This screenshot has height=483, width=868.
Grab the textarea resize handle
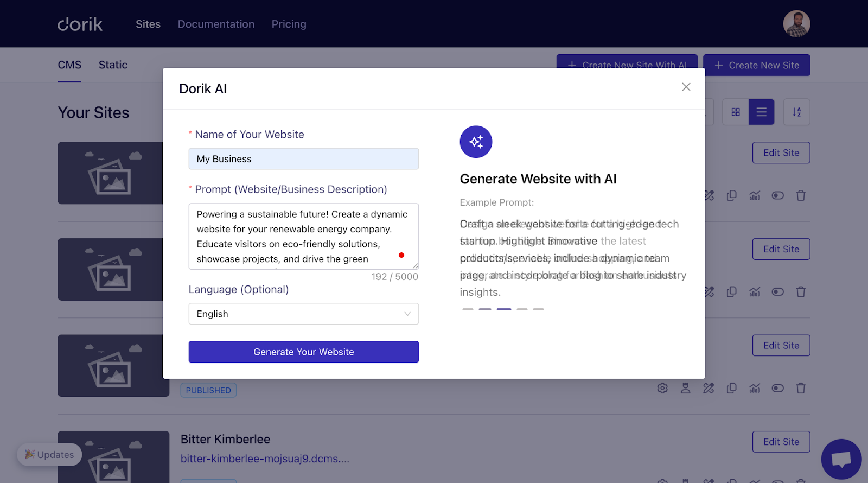pos(415,266)
